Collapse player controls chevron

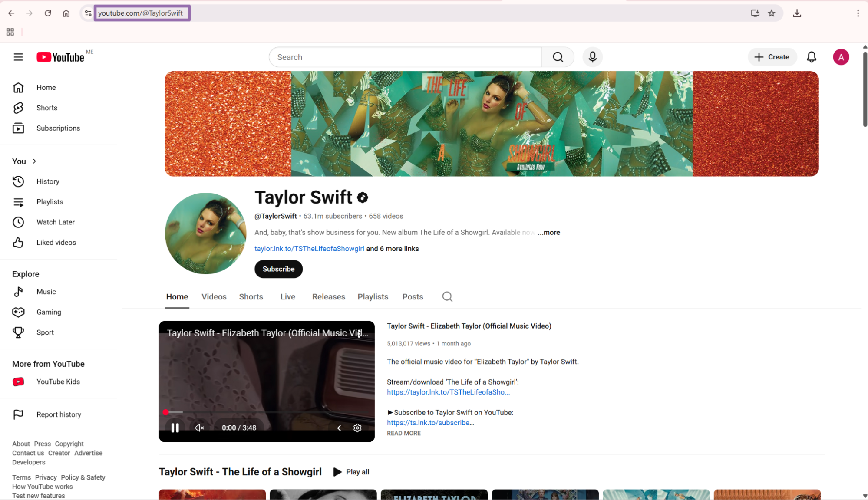pos(339,428)
